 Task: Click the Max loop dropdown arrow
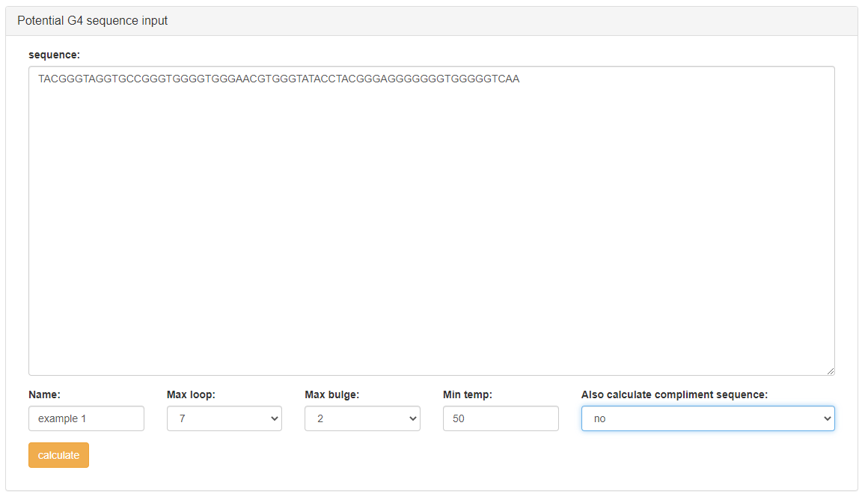pyautogui.click(x=274, y=418)
